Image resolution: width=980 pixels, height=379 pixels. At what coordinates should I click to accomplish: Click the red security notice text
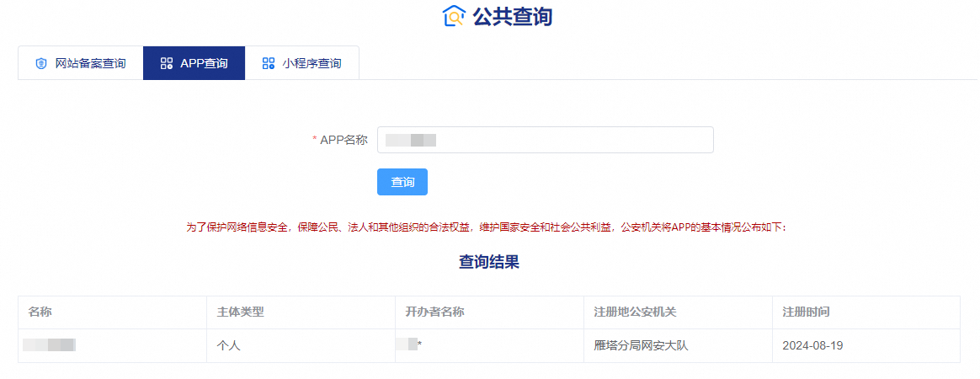(487, 227)
